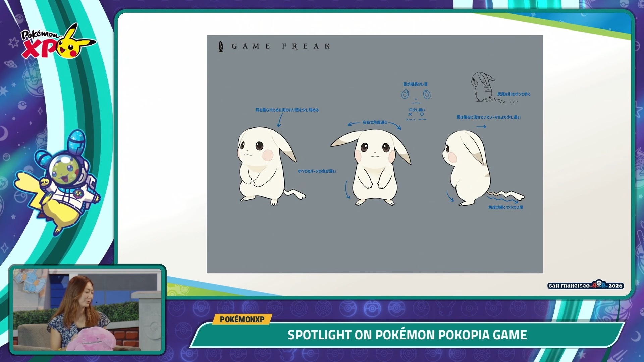Click the pale colors note beside left Pikachu
The height and width of the screenshot is (362, 644).
317,171
